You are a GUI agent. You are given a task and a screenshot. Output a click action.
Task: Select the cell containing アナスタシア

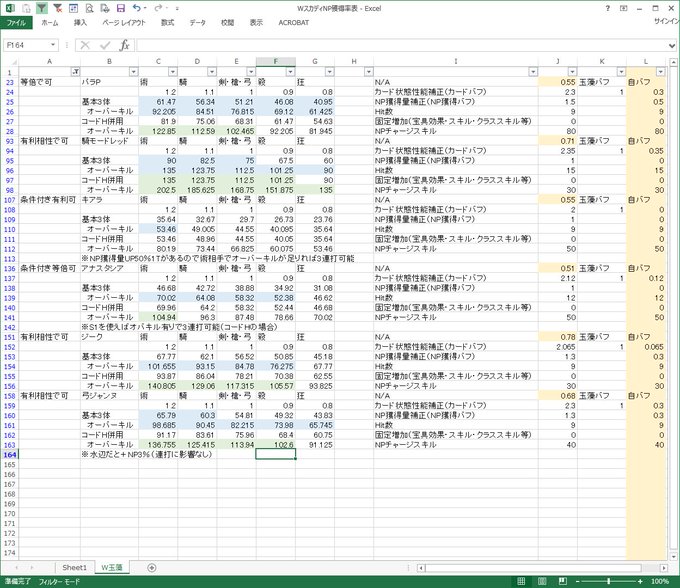(x=109, y=268)
